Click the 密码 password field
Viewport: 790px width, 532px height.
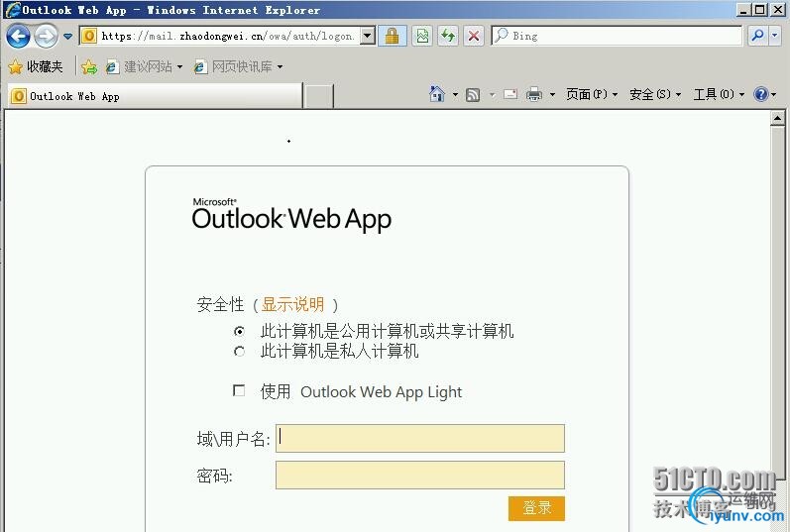click(420, 476)
